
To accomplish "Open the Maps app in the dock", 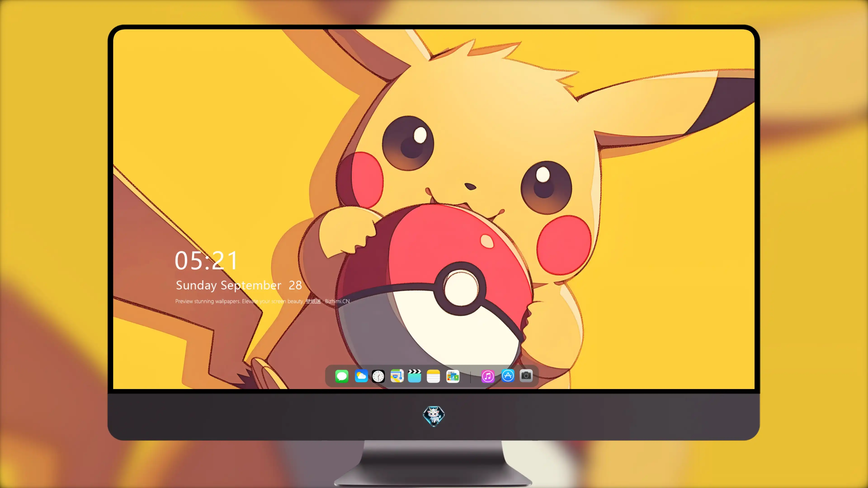I will click(397, 376).
